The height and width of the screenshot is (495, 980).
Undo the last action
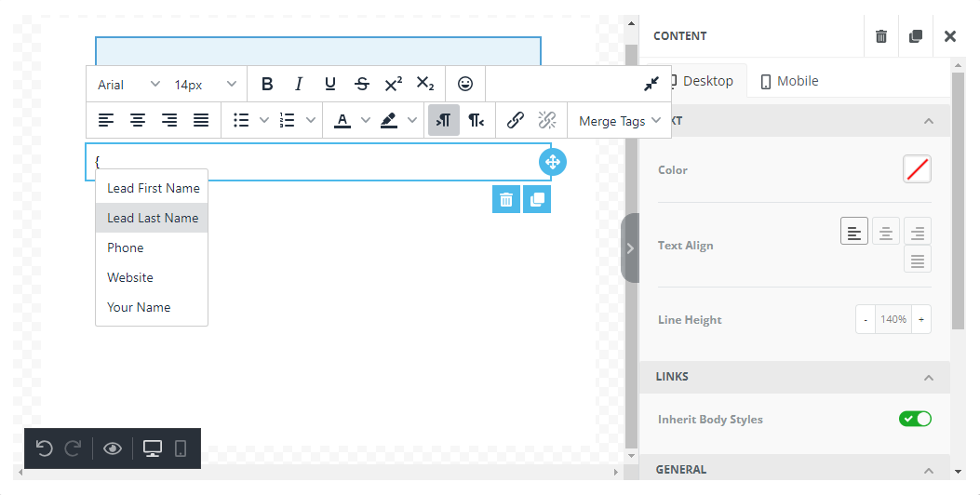44,448
